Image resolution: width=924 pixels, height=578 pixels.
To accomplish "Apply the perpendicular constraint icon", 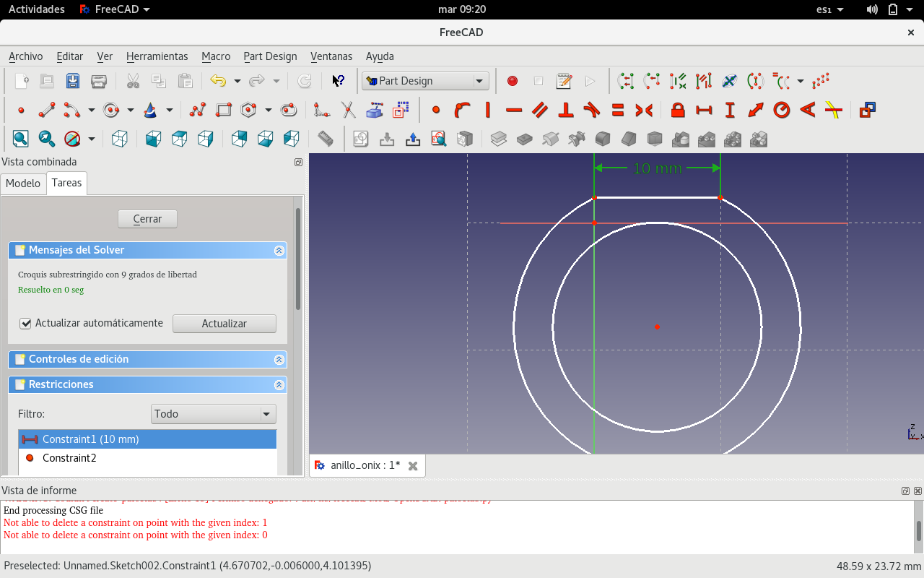I will point(566,110).
